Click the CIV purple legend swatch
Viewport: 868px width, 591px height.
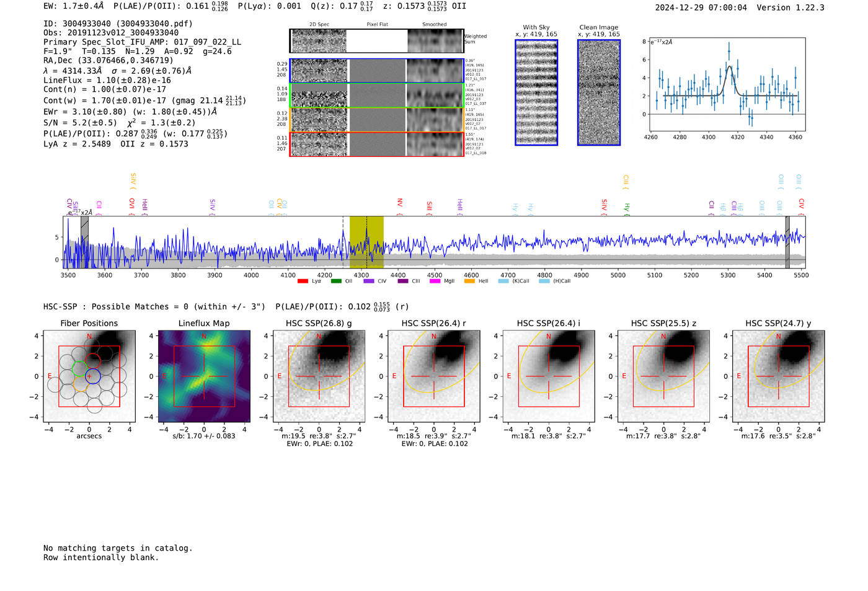click(369, 281)
